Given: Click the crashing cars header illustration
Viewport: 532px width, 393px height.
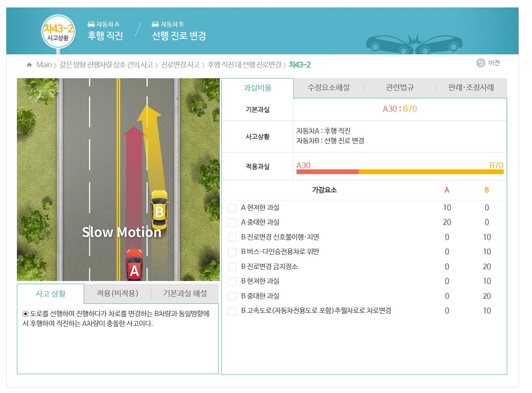Looking at the screenshot, I should click(x=414, y=43).
